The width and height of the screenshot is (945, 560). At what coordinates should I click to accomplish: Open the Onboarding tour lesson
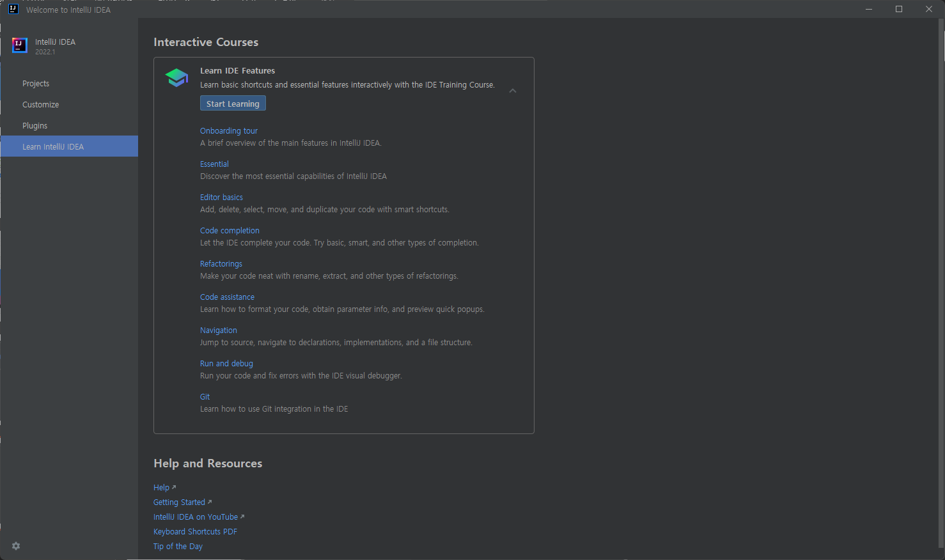tap(229, 131)
